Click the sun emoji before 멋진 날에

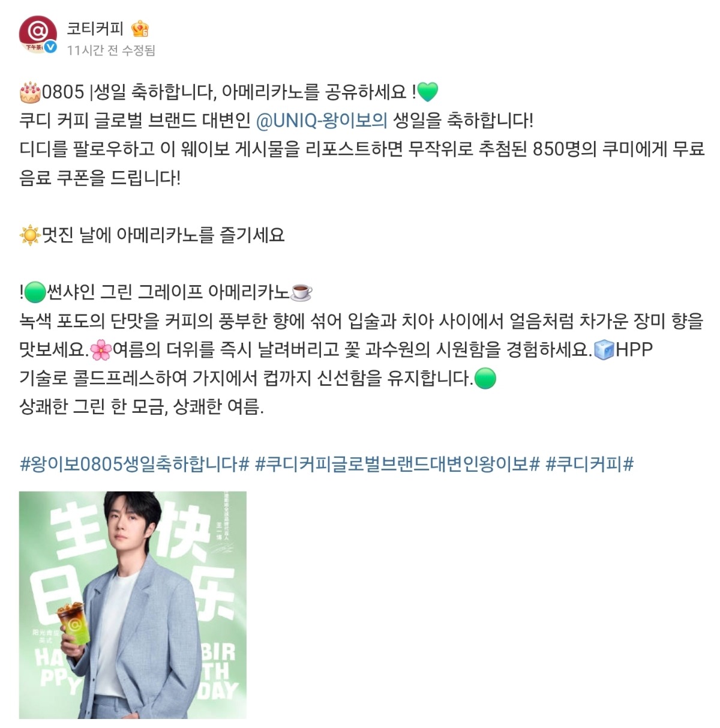click(30, 235)
